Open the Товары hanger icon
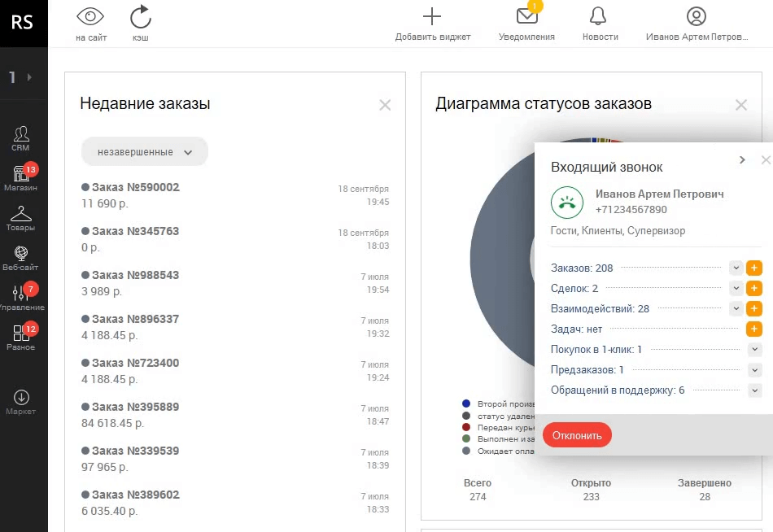Viewport: 773px width, 532px height. pyautogui.click(x=21, y=218)
